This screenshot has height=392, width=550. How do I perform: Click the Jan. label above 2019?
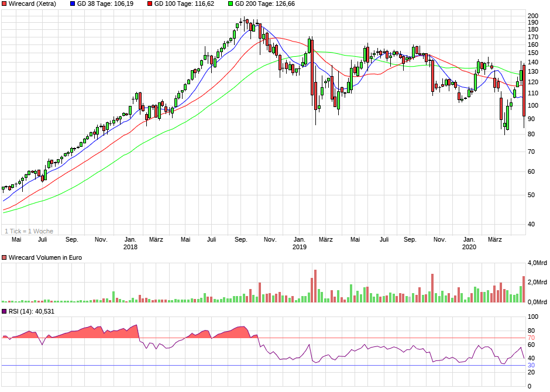point(299,239)
